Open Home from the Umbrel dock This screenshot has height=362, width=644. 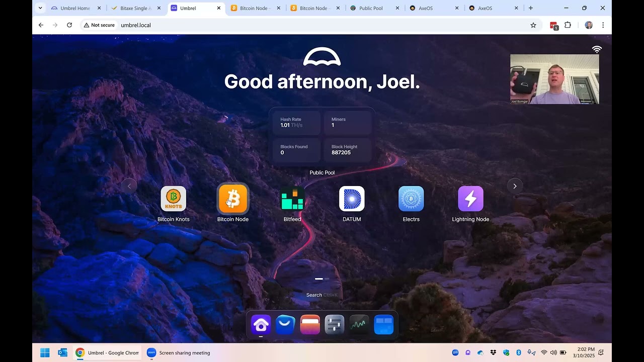pos(261,325)
